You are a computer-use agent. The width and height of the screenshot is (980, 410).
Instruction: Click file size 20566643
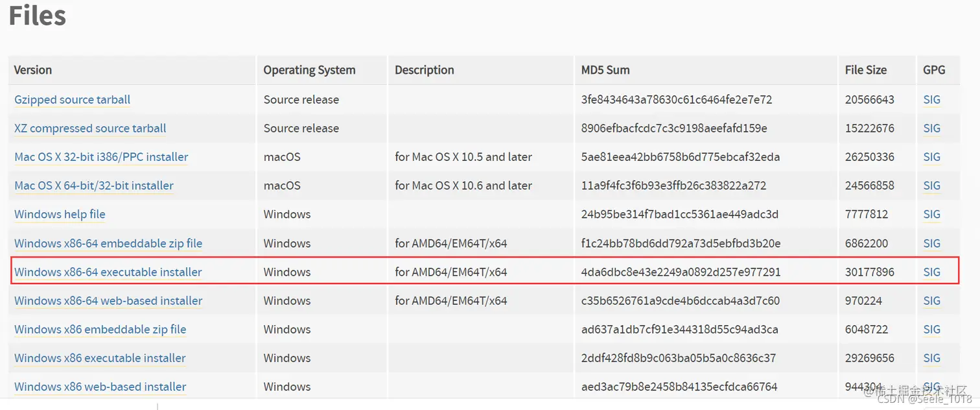click(870, 100)
